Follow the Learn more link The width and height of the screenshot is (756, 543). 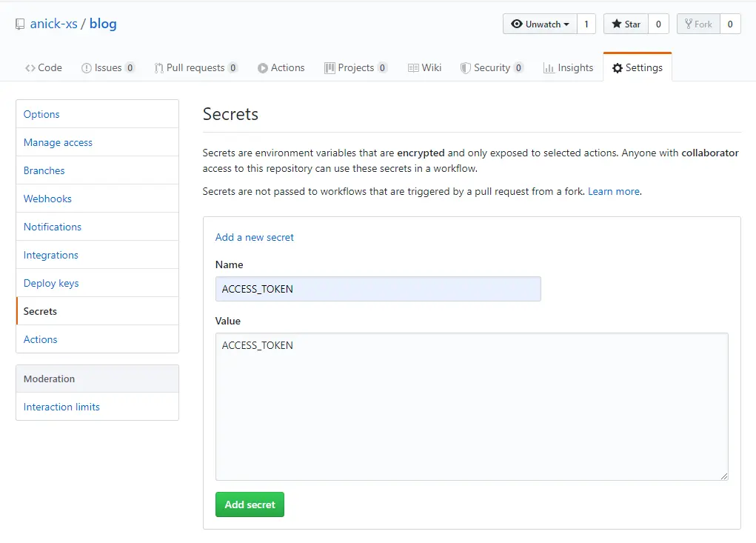click(613, 191)
